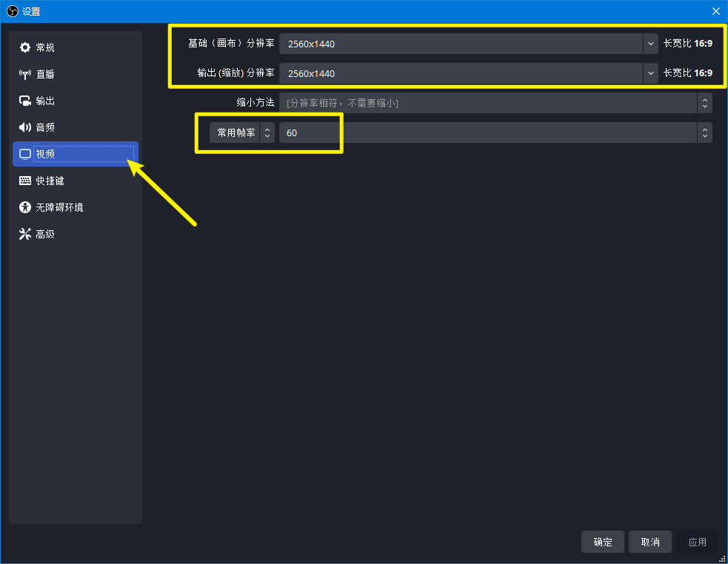Click inside the base canvas resolution text field
The height and width of the screenshot is (564, 728).
(x=459, y=44)
